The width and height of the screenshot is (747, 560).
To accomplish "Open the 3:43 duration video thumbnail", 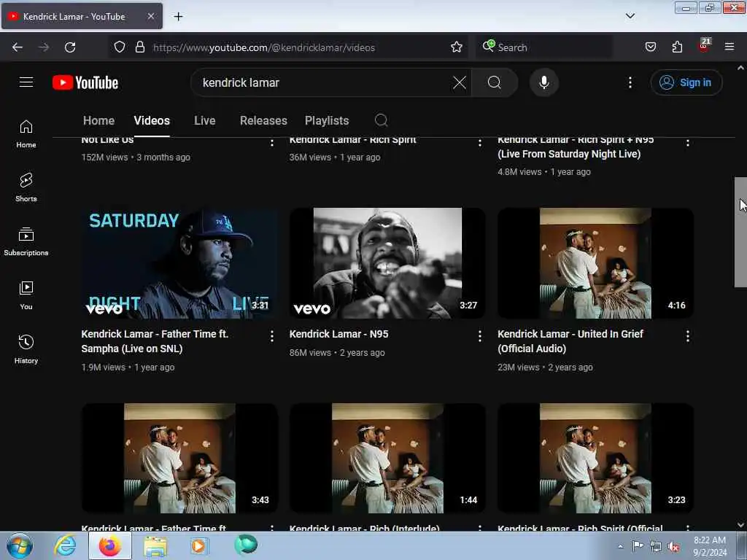I will 179,458.
